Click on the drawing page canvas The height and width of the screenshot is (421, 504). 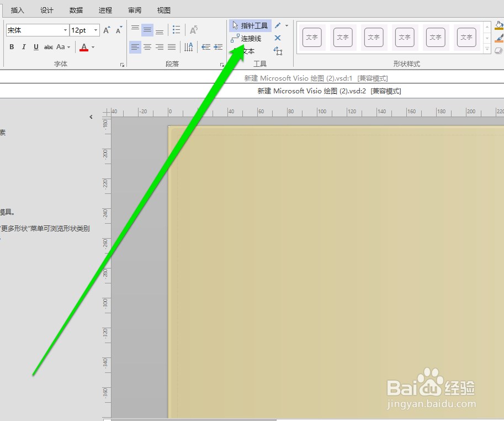[336, 272]
